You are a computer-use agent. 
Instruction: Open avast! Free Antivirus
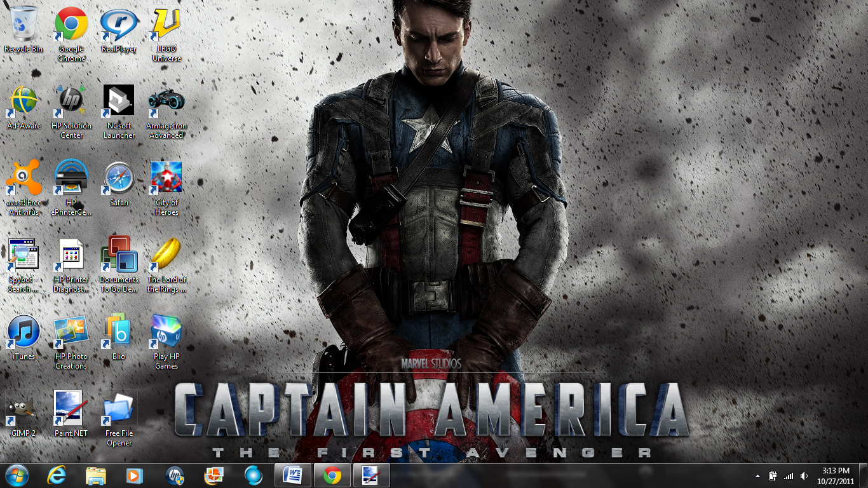[23, 178]
